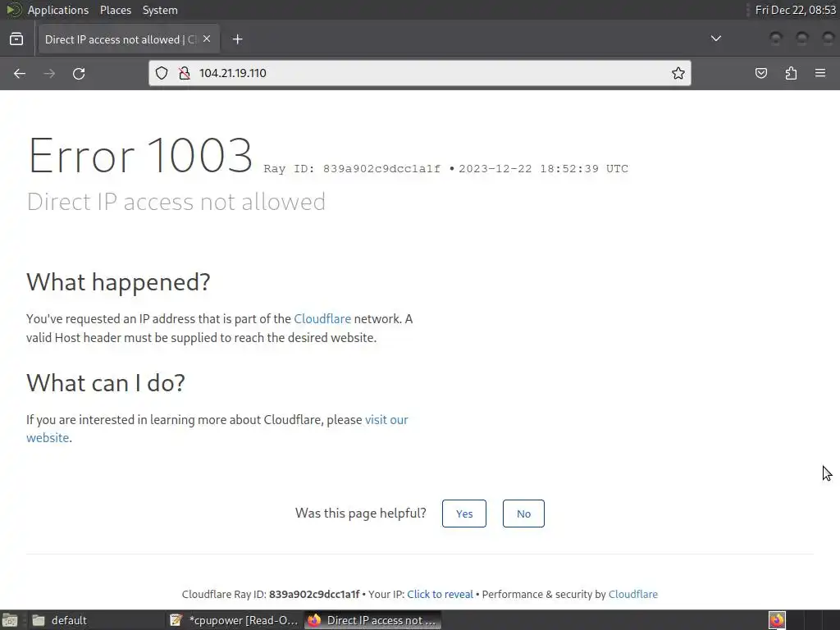
Task: Answer Yes to page helpful
Action: click(464, 514)
